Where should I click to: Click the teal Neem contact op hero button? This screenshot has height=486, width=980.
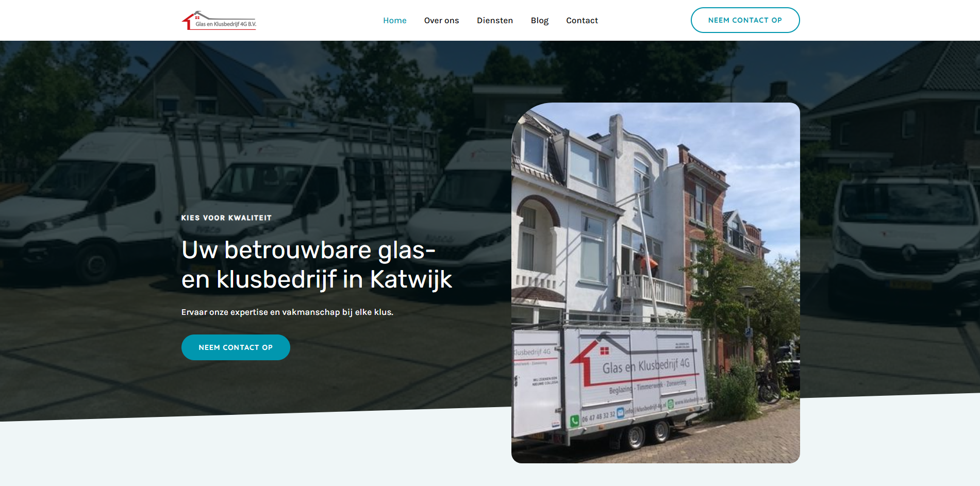tap(236, 347)
